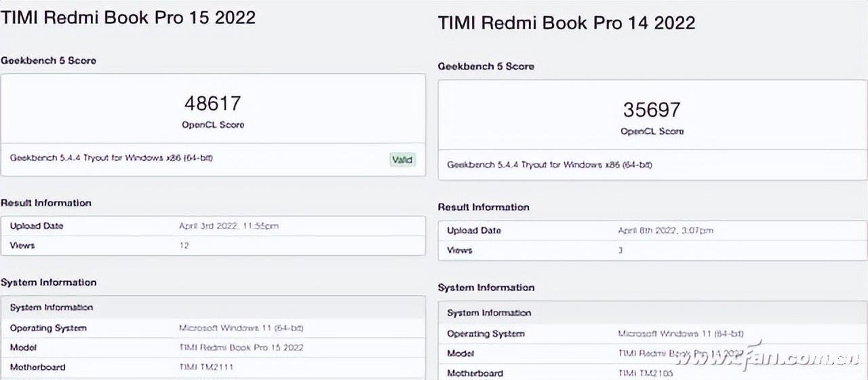This screenshot has height=380, width=868.
Task: Click System Information section heading in left panel
Action: (48, 282)
